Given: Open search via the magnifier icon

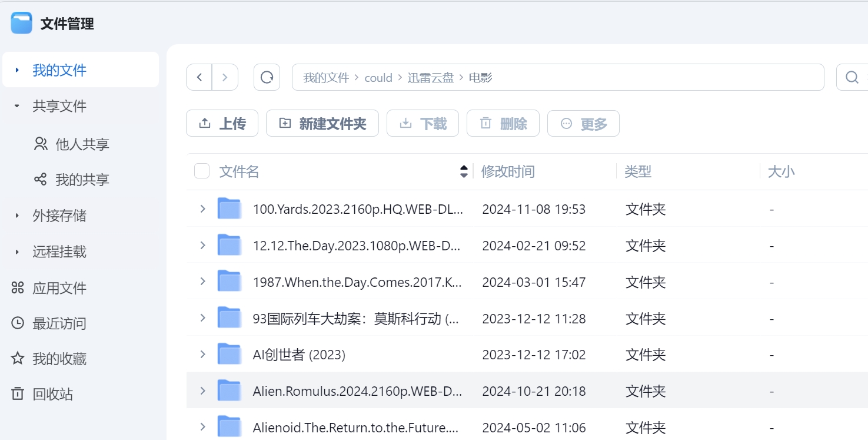Looking at the screenshot, I should (852, 77).
